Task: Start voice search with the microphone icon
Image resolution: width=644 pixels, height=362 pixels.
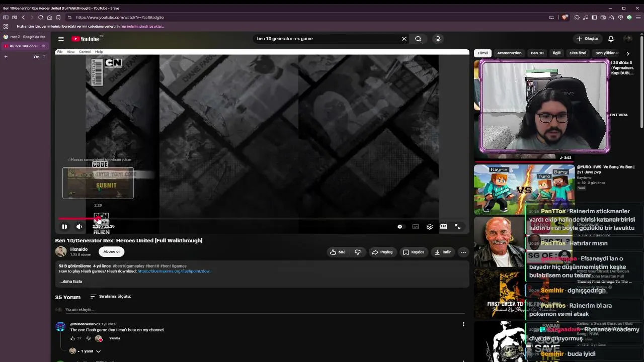Action: (x=438, y=39)
